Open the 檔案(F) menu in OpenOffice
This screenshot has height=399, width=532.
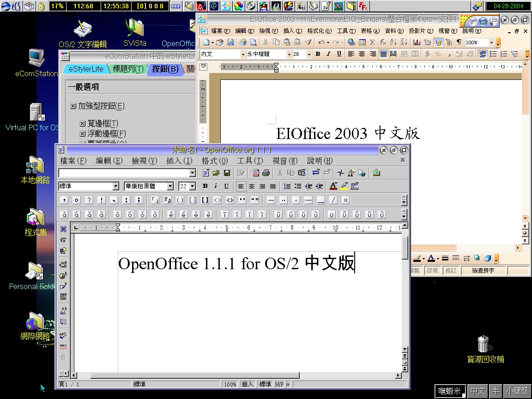pyautogui.click(x=73, y=161)
